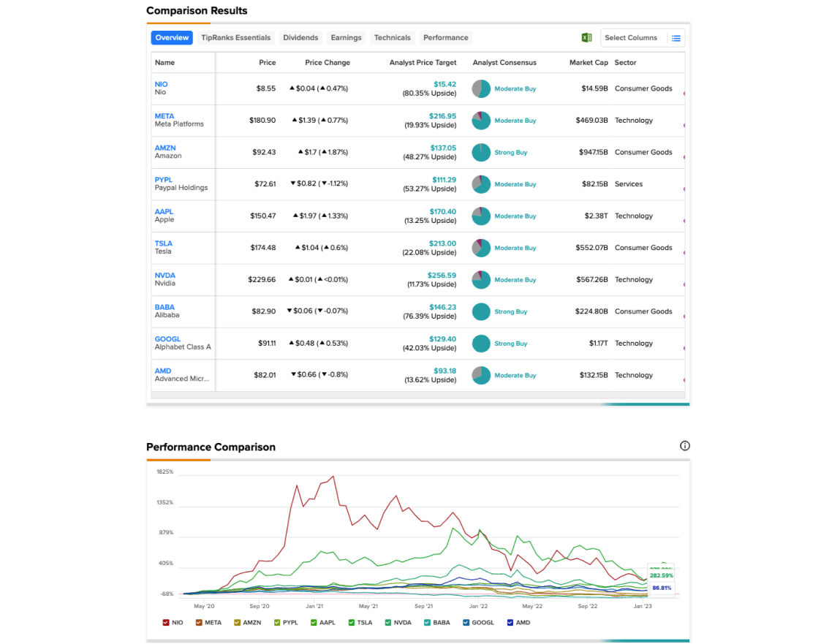This screenshot has width=840, height=644.
Task: Click BABA consensus pie chart icon
Action: point(481,312)
